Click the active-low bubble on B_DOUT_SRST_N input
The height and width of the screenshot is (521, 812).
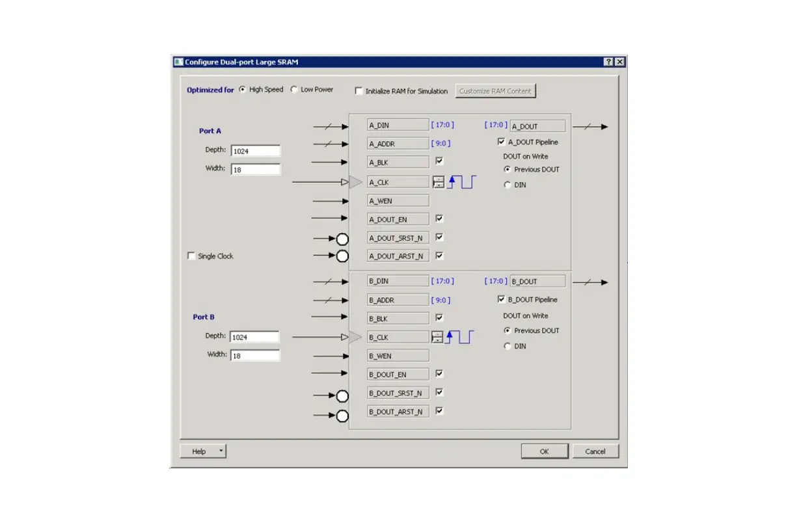(343, 395)
